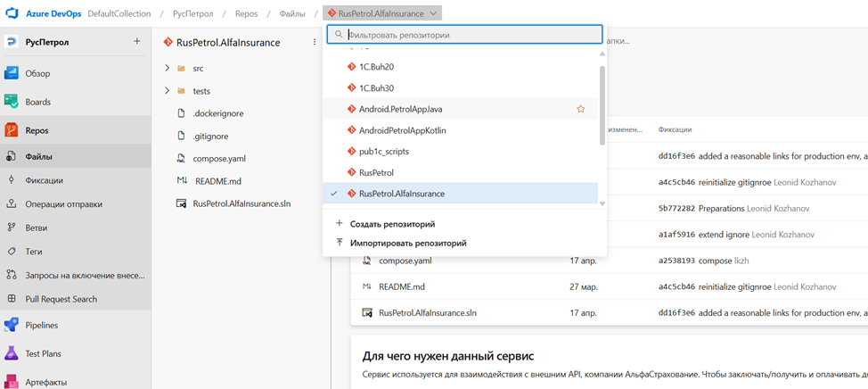Image resolution: width=868 pixels, height=389 pixels.
Task: Open DefaultCollection breadcrumb link
Action: (x=119, y=14)
